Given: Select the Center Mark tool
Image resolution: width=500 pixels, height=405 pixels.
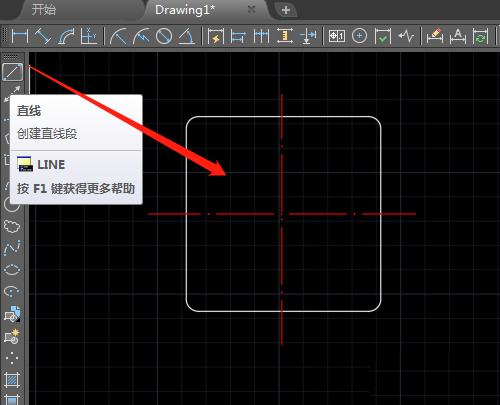Looking at the screenshot, I should point(359,36).
